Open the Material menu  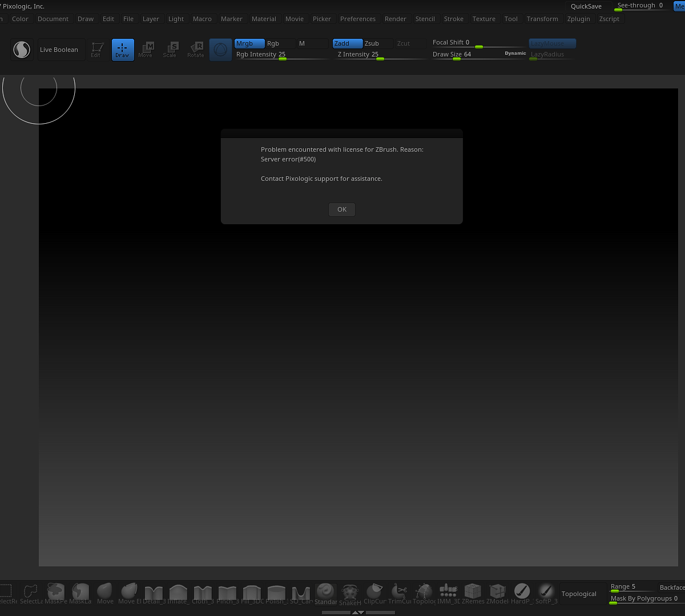coord(264,19)
